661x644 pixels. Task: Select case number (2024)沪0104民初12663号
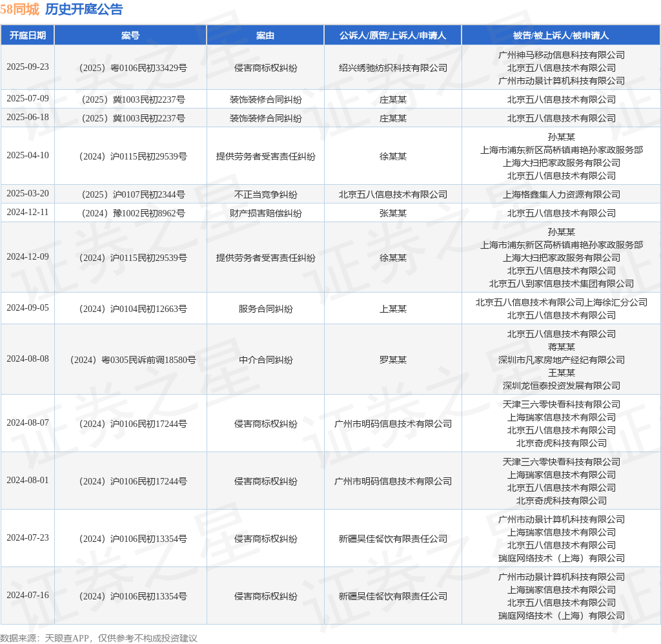(133, 309)
